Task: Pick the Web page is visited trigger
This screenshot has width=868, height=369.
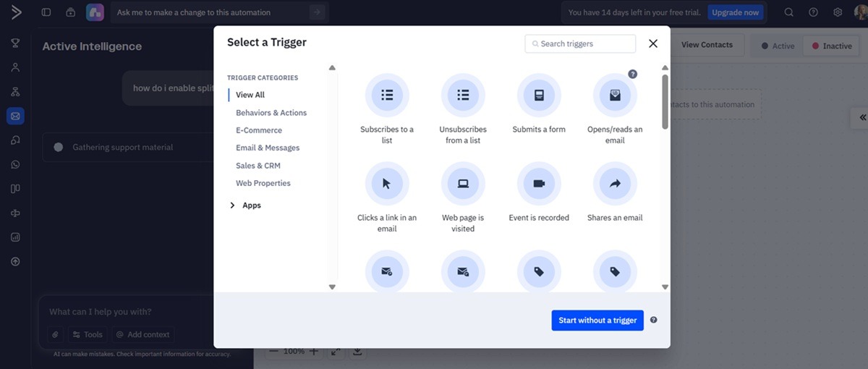Action: coord(463,197)
